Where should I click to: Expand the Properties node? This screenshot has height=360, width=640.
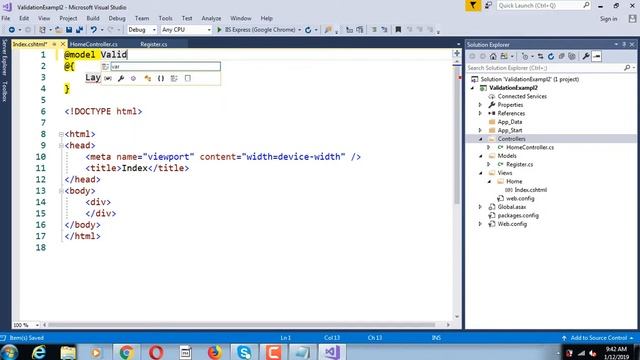pos(480,105)
